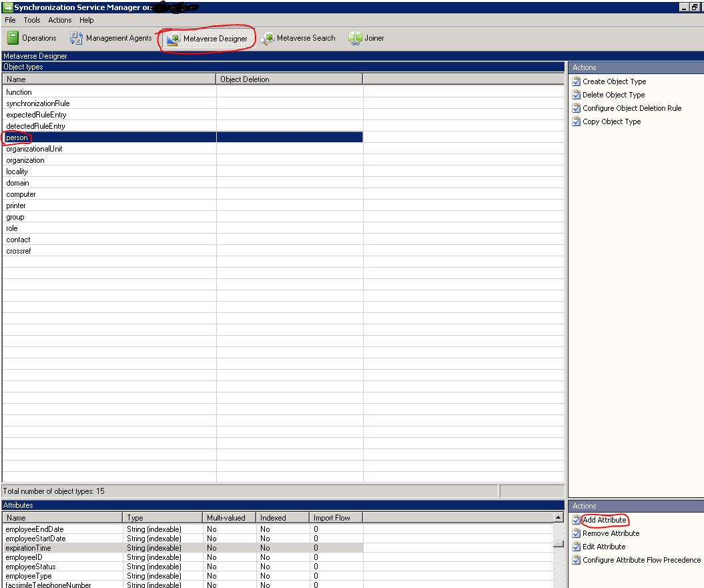Image resolution: width=704 pixels, height=588 pixels.
Task: Select the employeeStatus attribute row
Action: point(183,567)
